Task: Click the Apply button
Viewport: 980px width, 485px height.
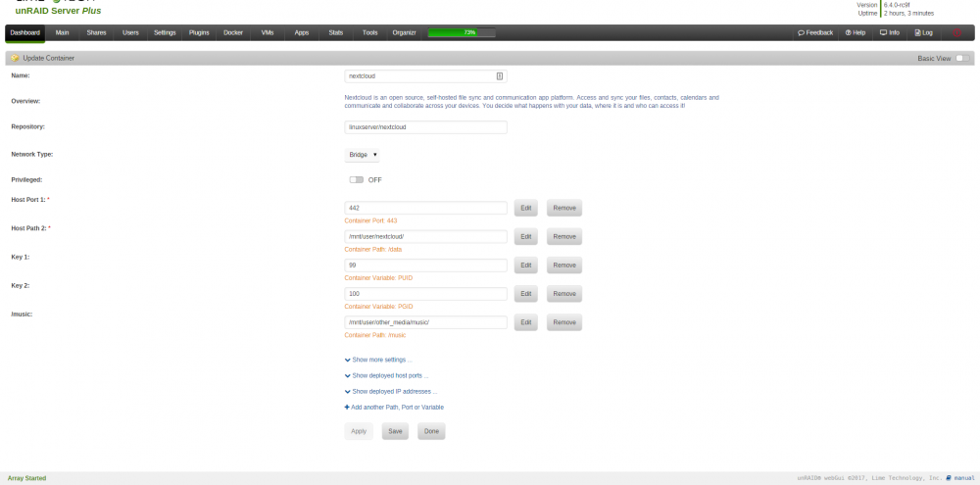Action: click(359, 431)
